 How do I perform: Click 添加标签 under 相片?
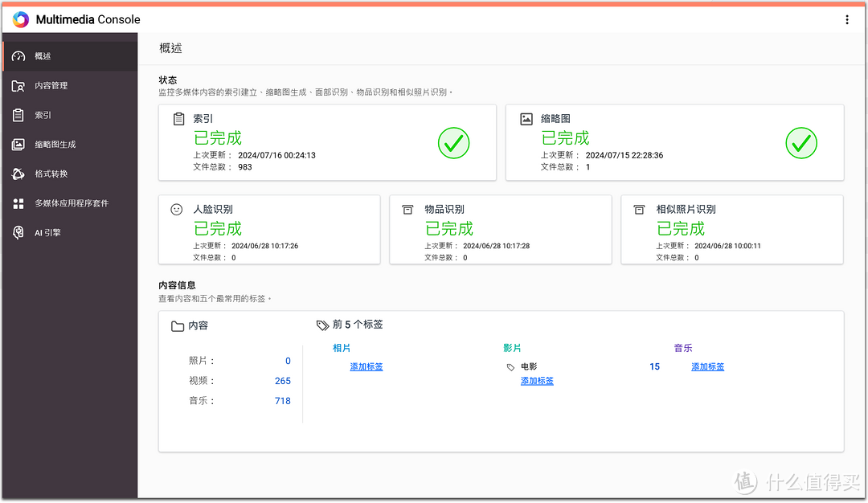[x=366, y=366]
